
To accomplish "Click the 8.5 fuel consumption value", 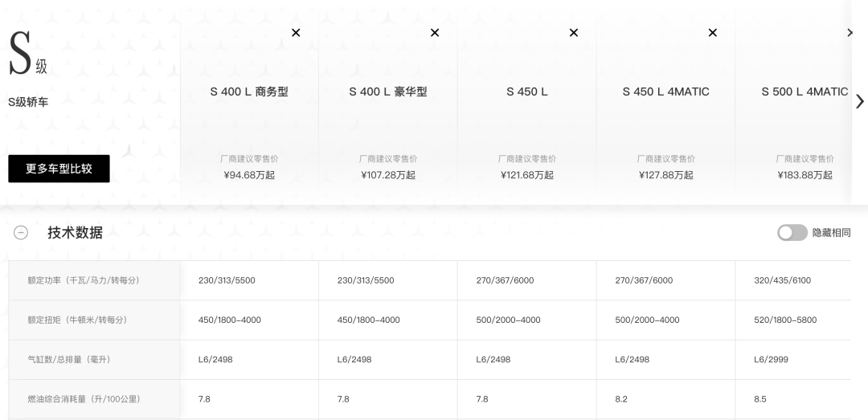I will [760, 399].
